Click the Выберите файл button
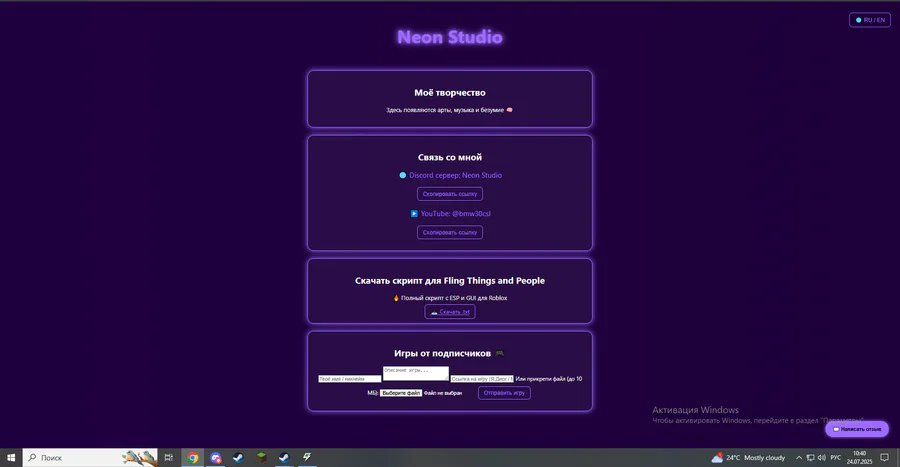Viewport: 900px width, 467px height. tap(401, 393)
